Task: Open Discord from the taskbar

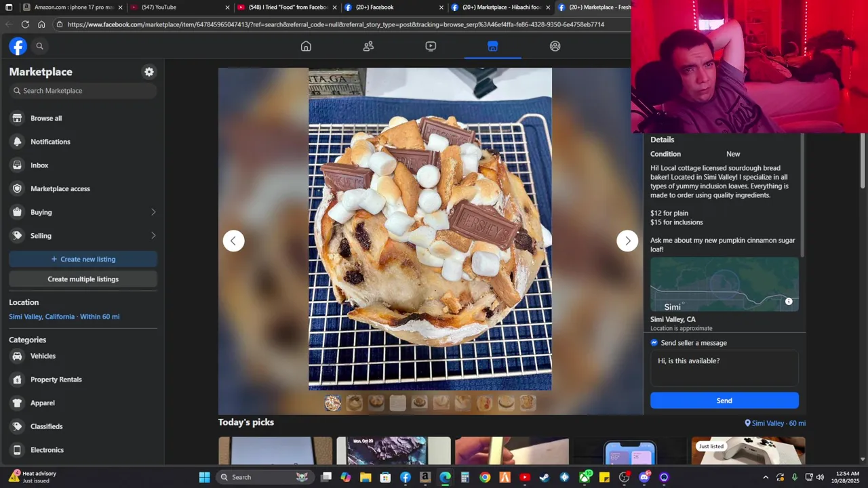Action: pyautogui.click(x=644, y=477)
